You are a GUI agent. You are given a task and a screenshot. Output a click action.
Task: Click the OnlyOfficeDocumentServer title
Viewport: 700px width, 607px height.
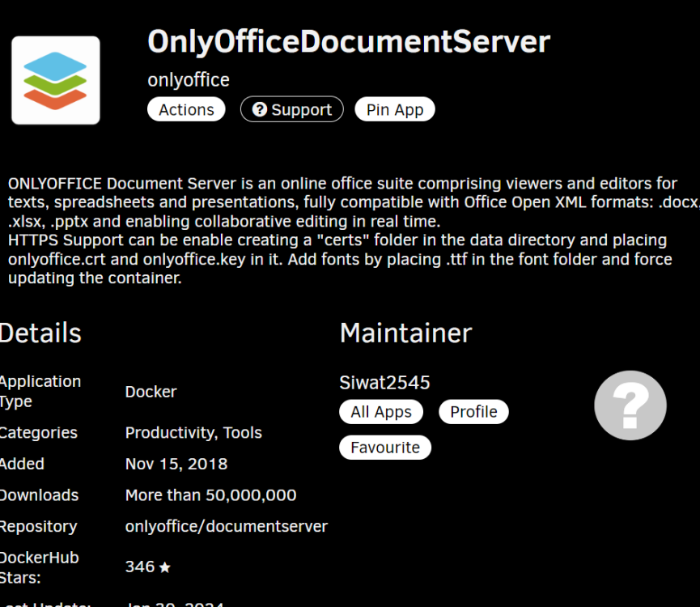coord(349,42)
